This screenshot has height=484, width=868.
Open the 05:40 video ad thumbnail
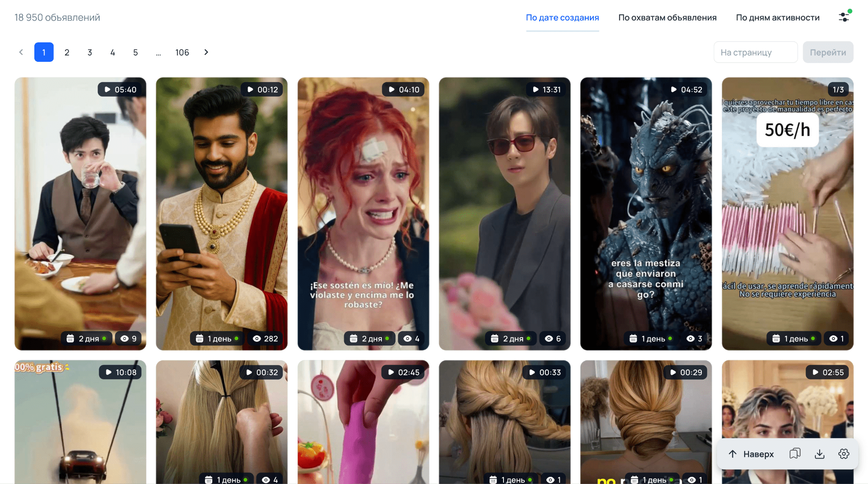[x=81, y=214]
